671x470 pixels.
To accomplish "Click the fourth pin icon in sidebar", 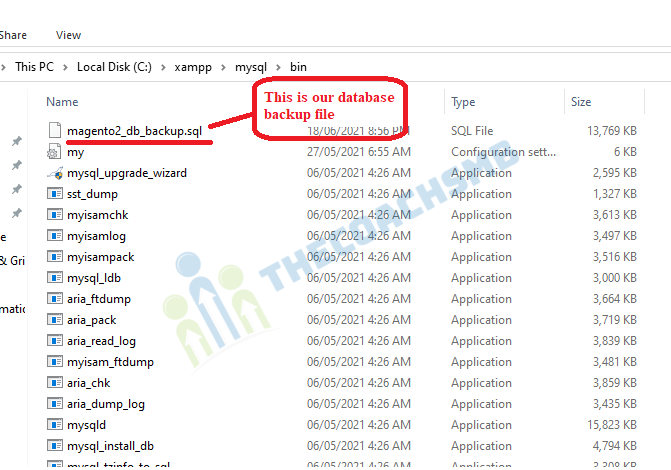I will 17,213.
